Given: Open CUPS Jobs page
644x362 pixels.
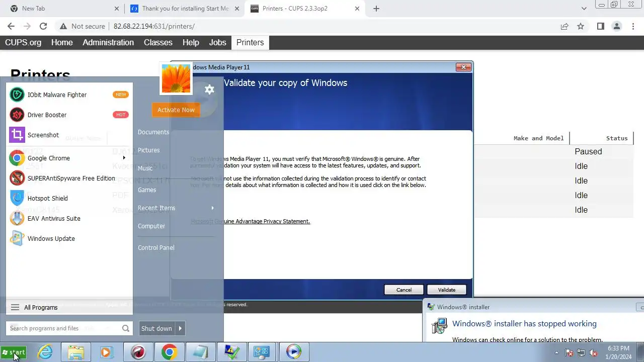Looking at the screenshot, I should pyautogui.click(x=217, y=42).
